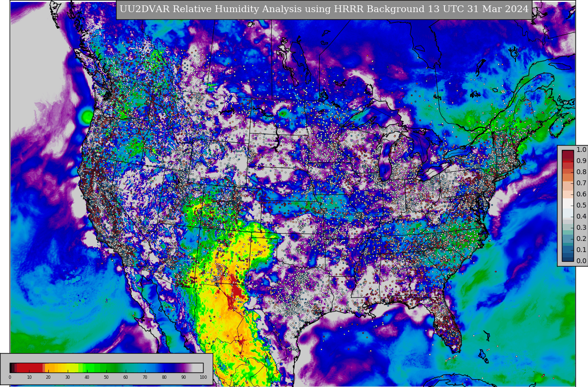Click the 20 tick label of humidity colorbar
This screenshot has width=588, height=387.
tap(48, 377)
